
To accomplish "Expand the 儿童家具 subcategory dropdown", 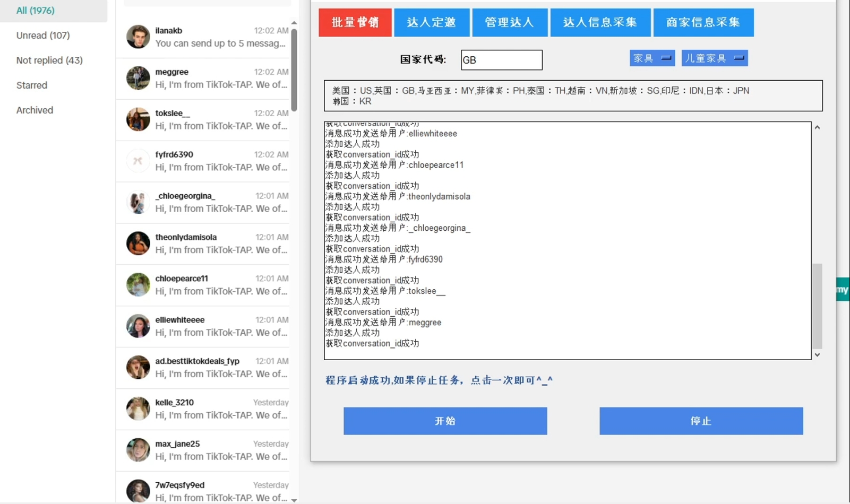I will click(x=714, y=58).
